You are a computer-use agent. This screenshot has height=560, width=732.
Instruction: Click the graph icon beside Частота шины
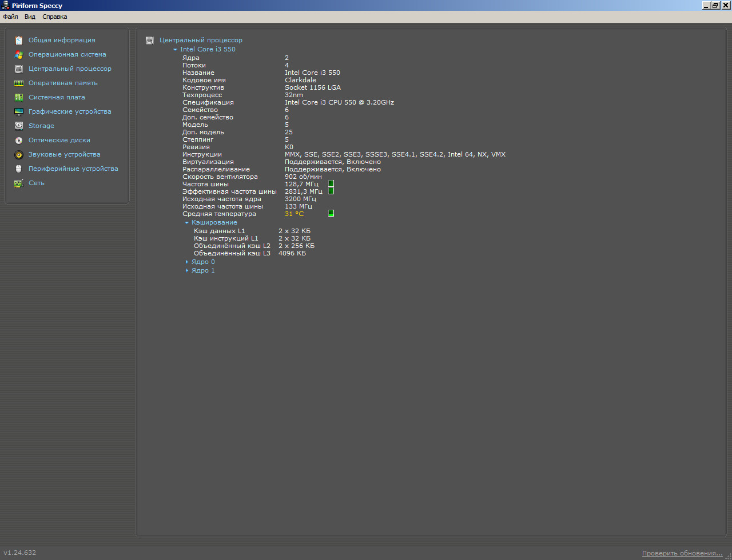[331, 184]
